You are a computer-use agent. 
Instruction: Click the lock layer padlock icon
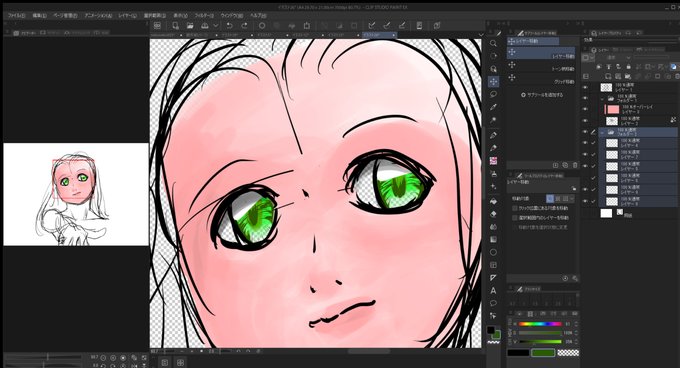click(628, 67)
